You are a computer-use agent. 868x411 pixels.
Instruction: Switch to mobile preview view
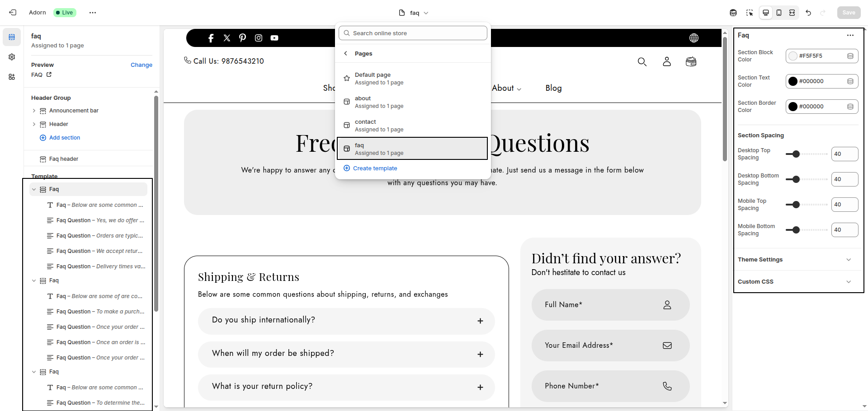779,13
